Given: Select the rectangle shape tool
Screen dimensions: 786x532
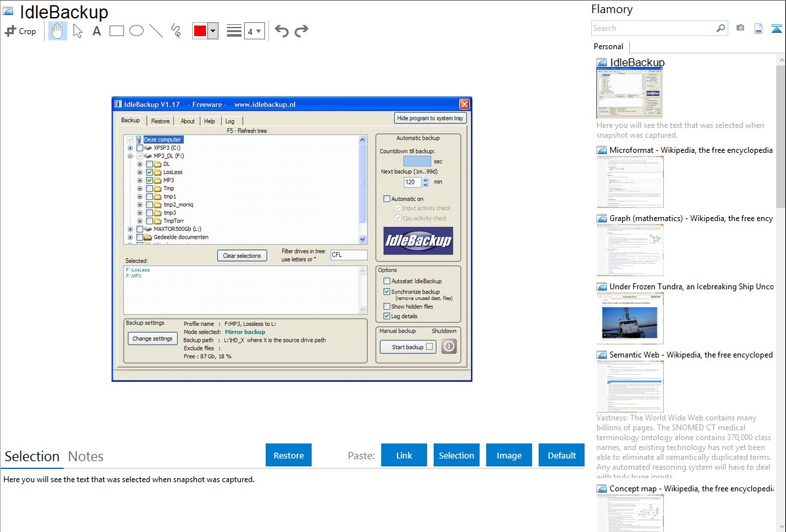Looking at the screenshot, I should [117, 31].
